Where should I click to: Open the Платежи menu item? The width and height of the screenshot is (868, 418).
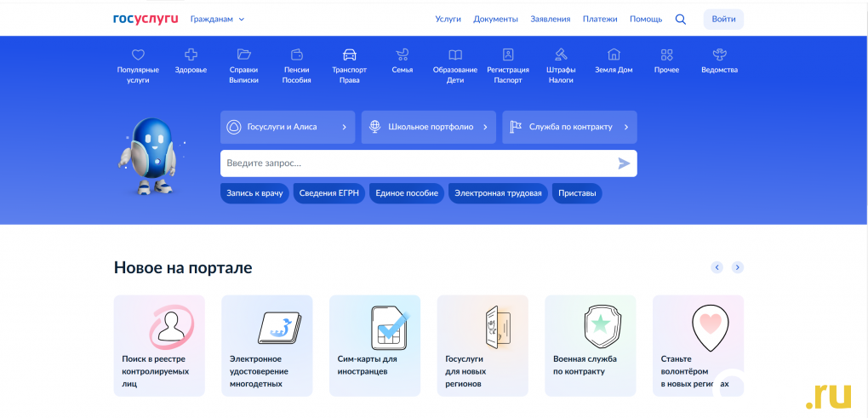pyautogui.click(x=600, y=19)
